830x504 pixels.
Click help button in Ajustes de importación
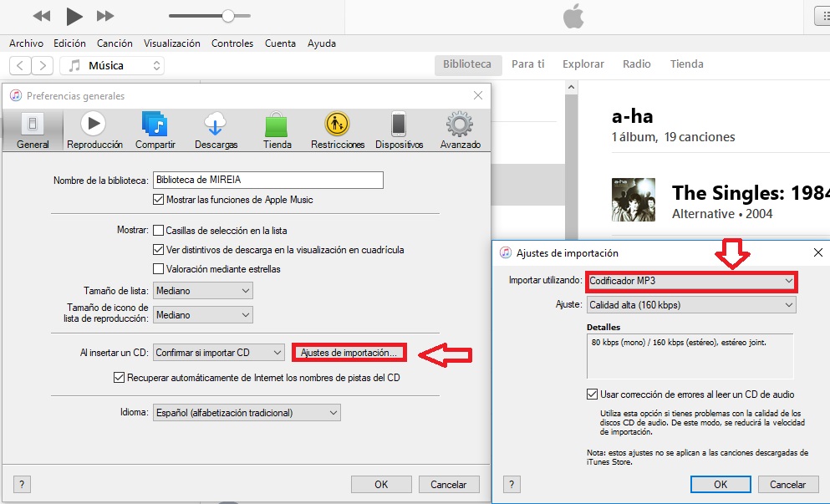coord(512,485)
